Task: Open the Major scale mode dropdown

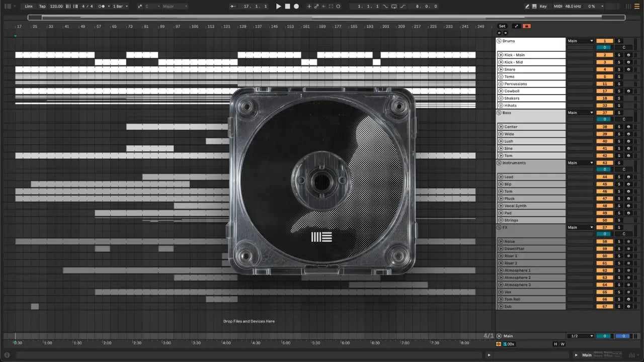Action: (x=175, y=7)
